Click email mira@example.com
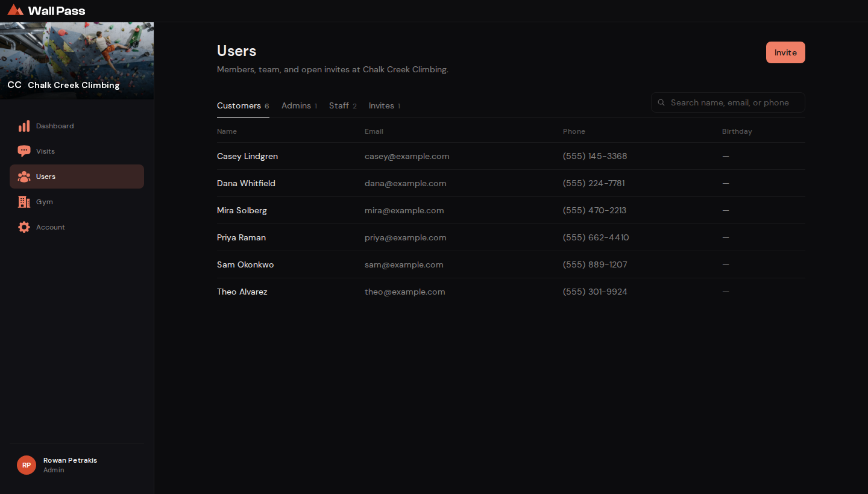The image size is (868, 494). (404, 210)
